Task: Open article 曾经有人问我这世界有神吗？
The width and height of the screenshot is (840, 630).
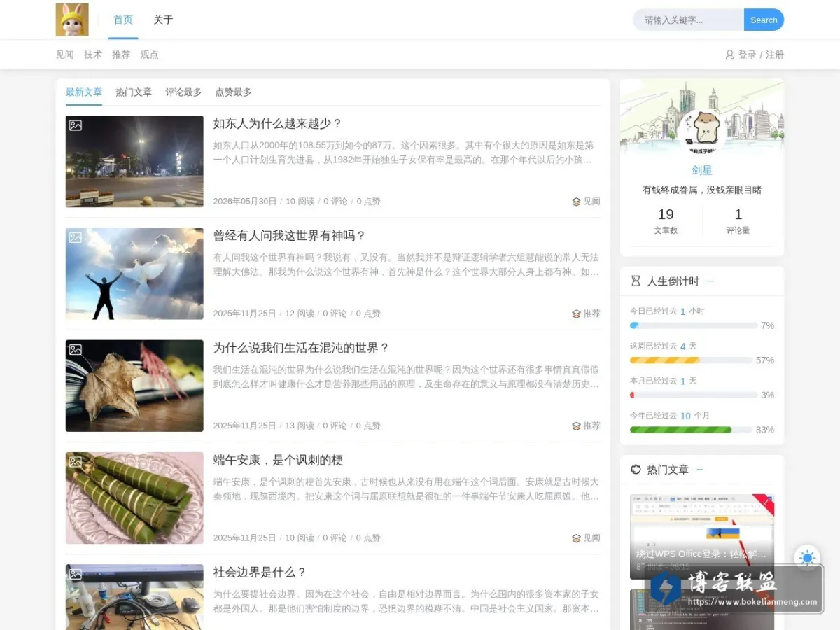Action: coord(290,235)
